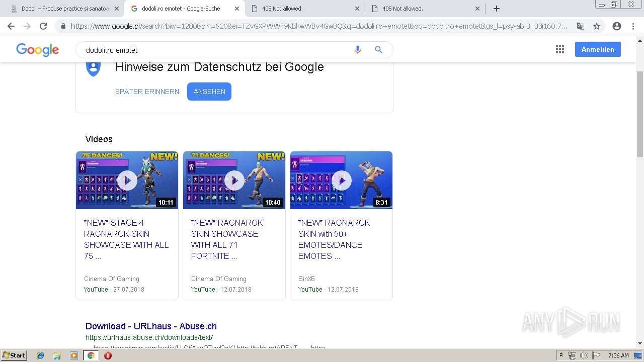The image size is (644, 362).
Task: Open the Windows Start menu
Action: (14, 355)
